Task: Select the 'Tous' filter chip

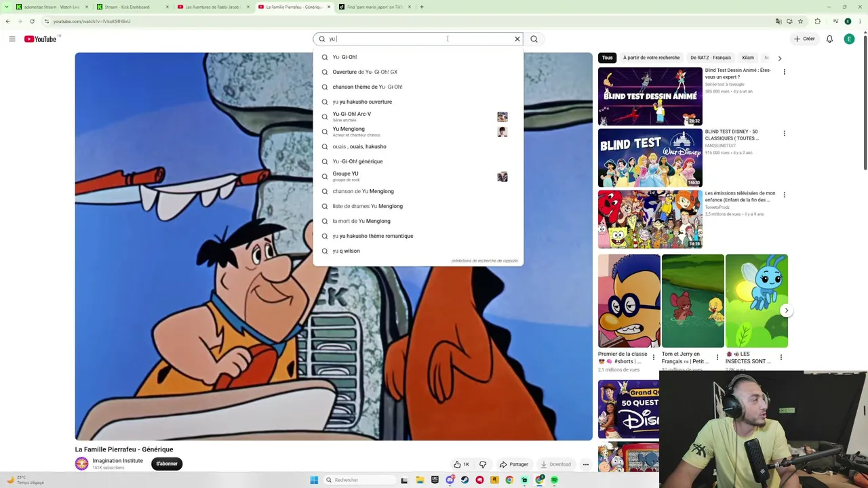Action: coord(608,58)
